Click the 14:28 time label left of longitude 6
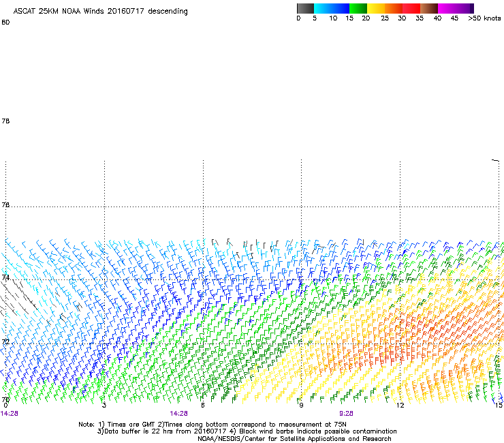504x443 pixels. tap(178, 414)
